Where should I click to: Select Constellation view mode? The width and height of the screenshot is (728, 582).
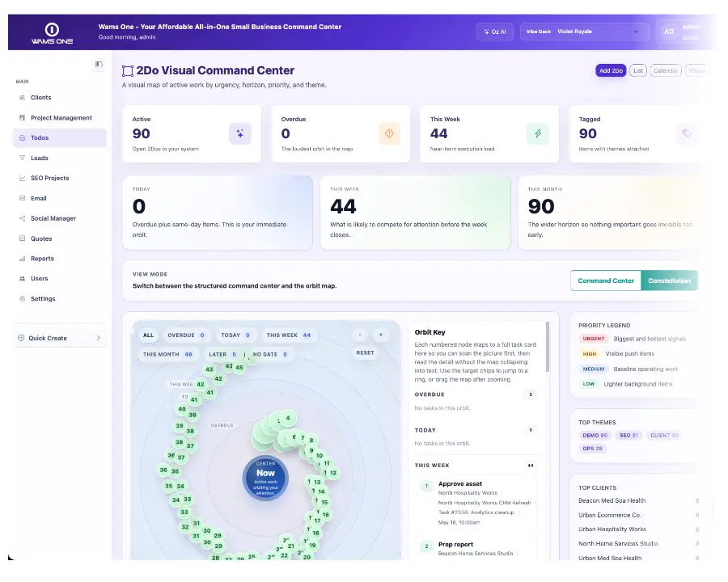coord(670,280)
